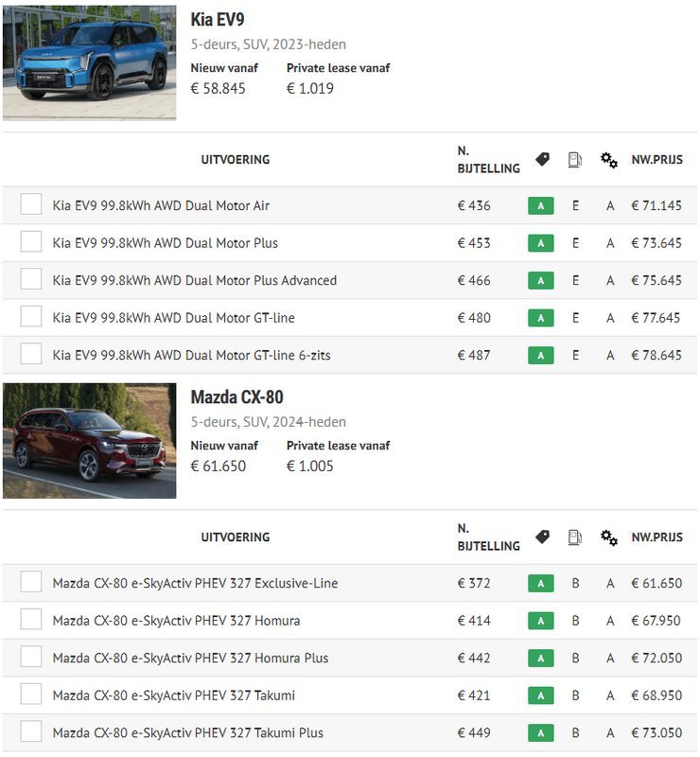
Task: Click the red Mazda CX-80 photo thumbnail
Action: pyautogui.click(x=89, y=440)
